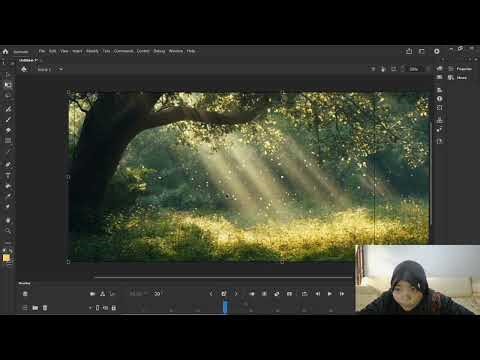480x360 pixels.
Task: Select the Lasso tool
Action: [x=8, y=96]
